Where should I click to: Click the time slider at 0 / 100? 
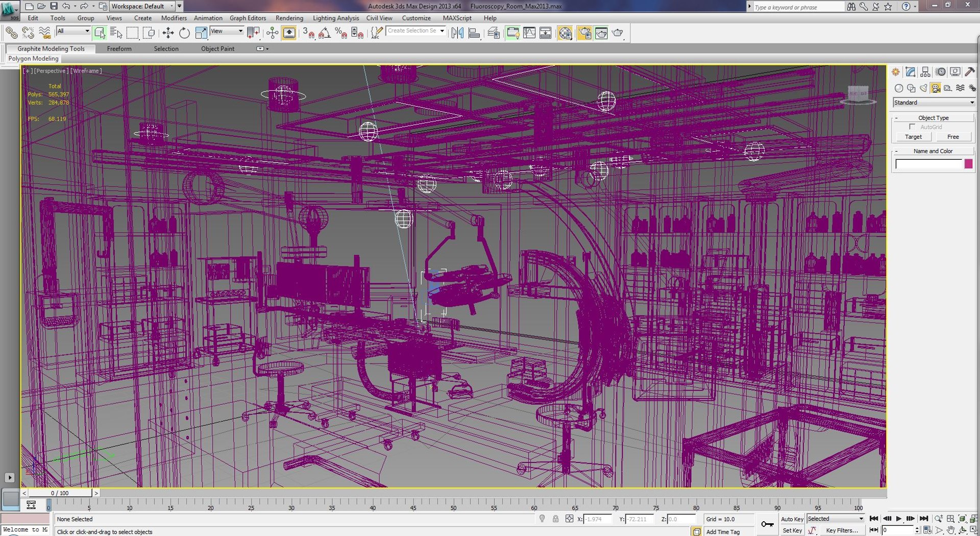[x=60, y=493]
